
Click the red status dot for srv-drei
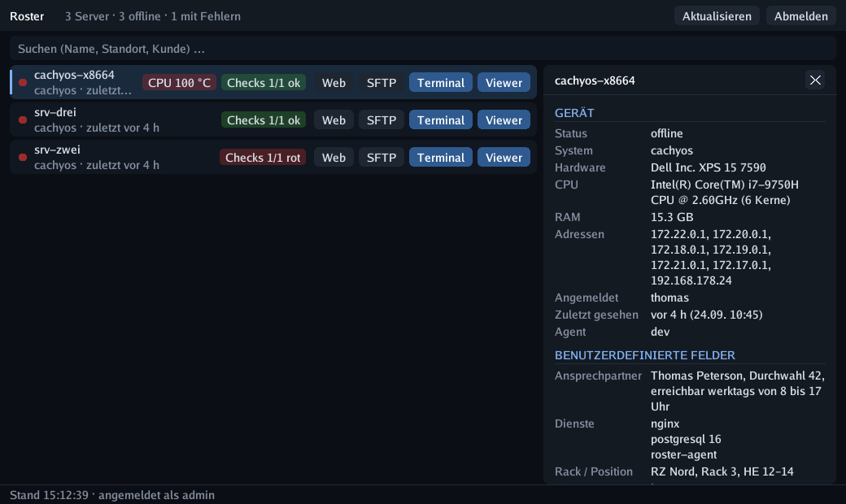(x=23, y=119)
